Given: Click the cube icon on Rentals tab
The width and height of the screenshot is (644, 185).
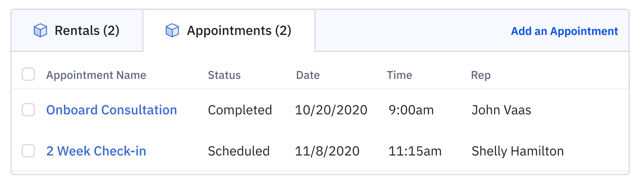Looking at the screenshot, I should point(40,31).
